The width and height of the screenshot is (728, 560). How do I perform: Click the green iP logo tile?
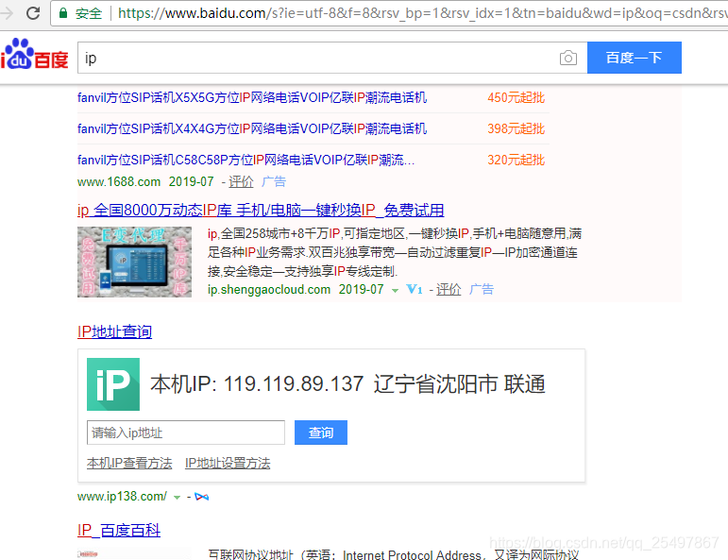click(x=113, y=384)
